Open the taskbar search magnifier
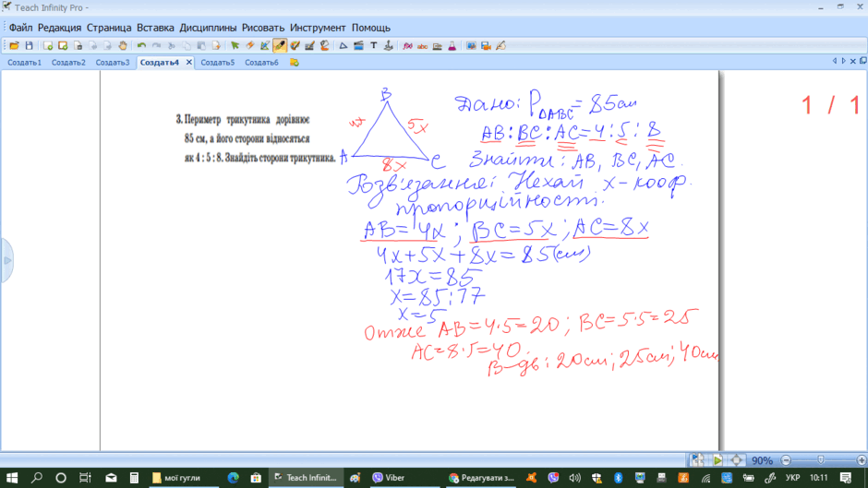 37,478
